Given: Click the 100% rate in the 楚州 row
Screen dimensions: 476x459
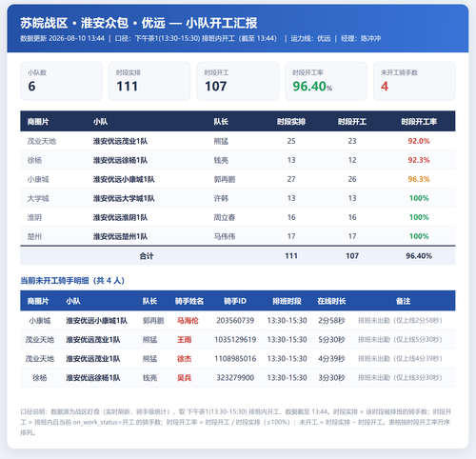Looking at the screenshot, I should [x=419, y=236].
